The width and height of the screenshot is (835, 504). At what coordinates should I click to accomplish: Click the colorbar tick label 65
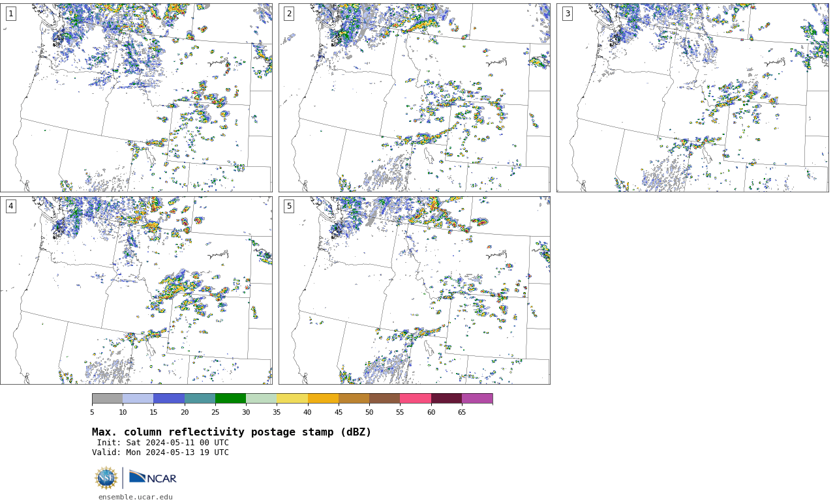462,412
